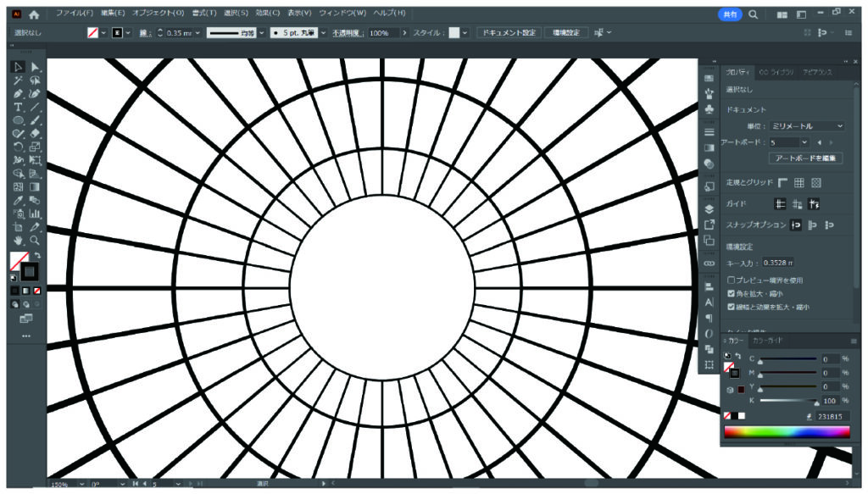Select the Magic Wand tool
868x494 pixels.
coord(18,80)
